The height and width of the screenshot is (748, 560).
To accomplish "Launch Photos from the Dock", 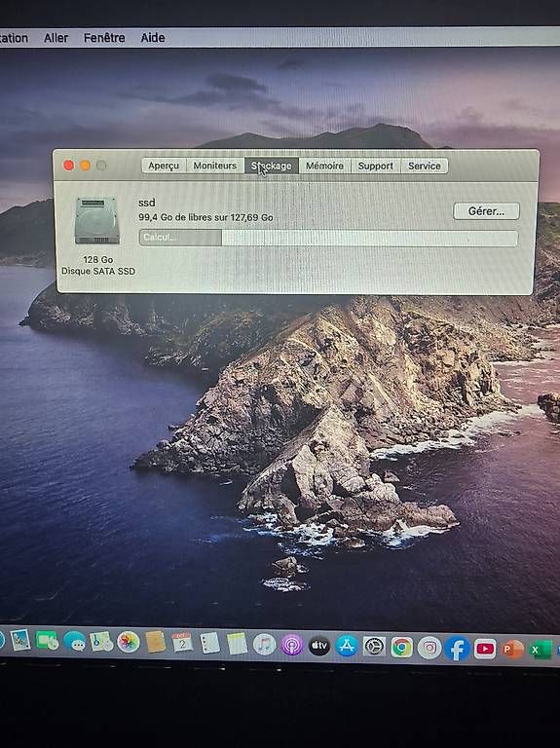I will tap(129, 643).
